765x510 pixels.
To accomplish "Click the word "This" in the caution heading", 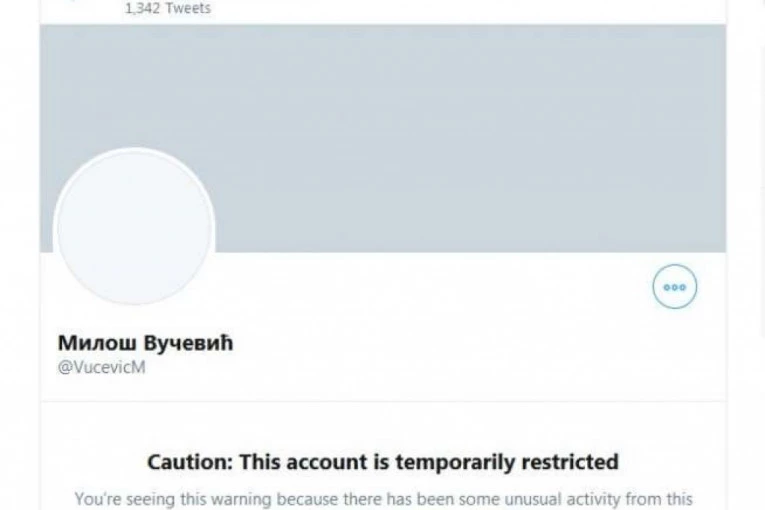I will pos(260,462).
